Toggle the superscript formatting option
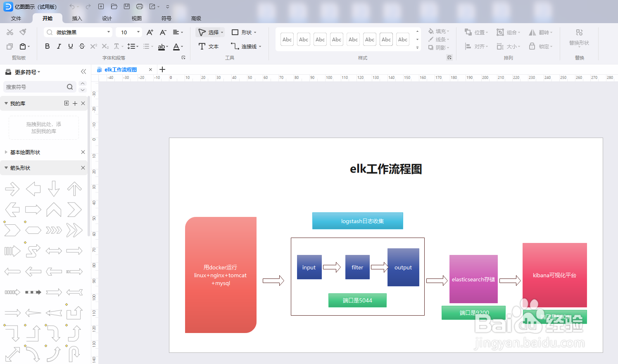The width and height of the screenshot is (618, 364). [x=93, y=46]
